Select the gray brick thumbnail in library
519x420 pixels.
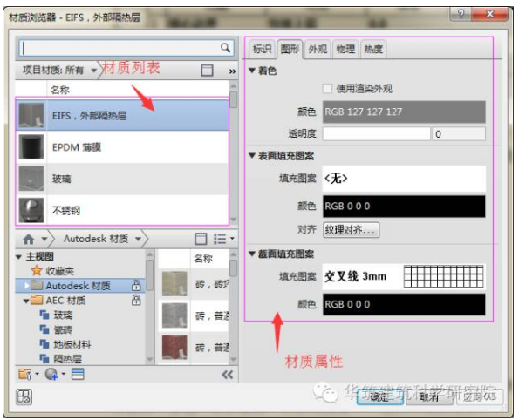tap(174, 315)
